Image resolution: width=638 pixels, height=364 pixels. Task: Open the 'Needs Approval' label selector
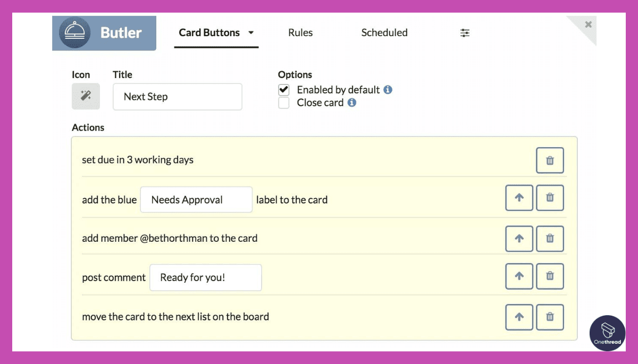(x=196, y=199)
